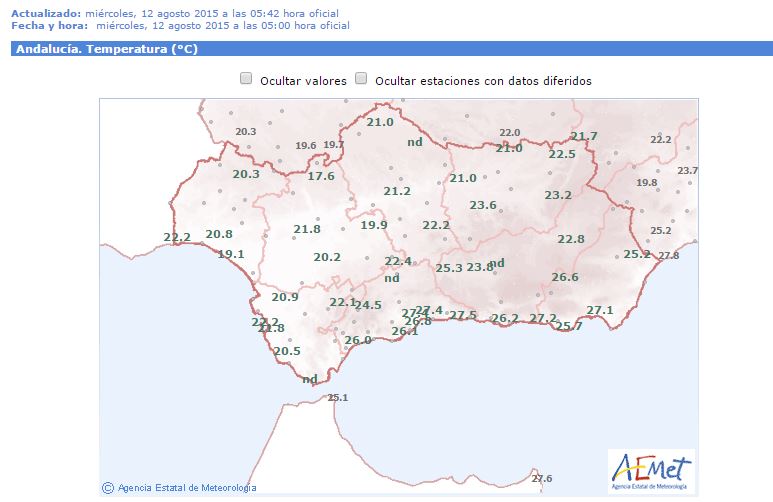Select the 25.1 station below the strait
This screenshot has width=773, height=502.
(337, 398)
